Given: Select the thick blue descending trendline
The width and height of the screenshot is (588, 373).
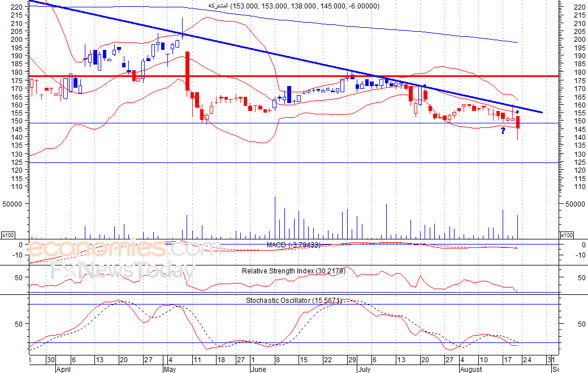Looking at the screenshot, I should [286, 56].
